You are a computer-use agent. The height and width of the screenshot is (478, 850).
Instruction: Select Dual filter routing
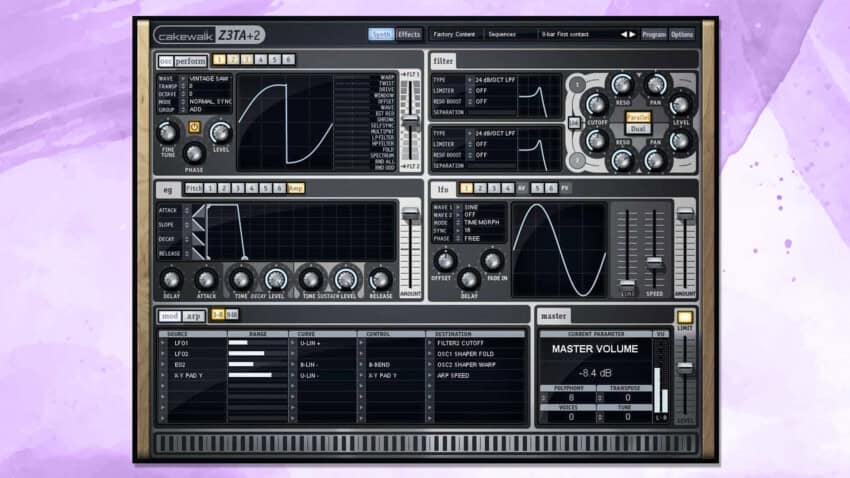pyautogui.click(x=638, y=129)
